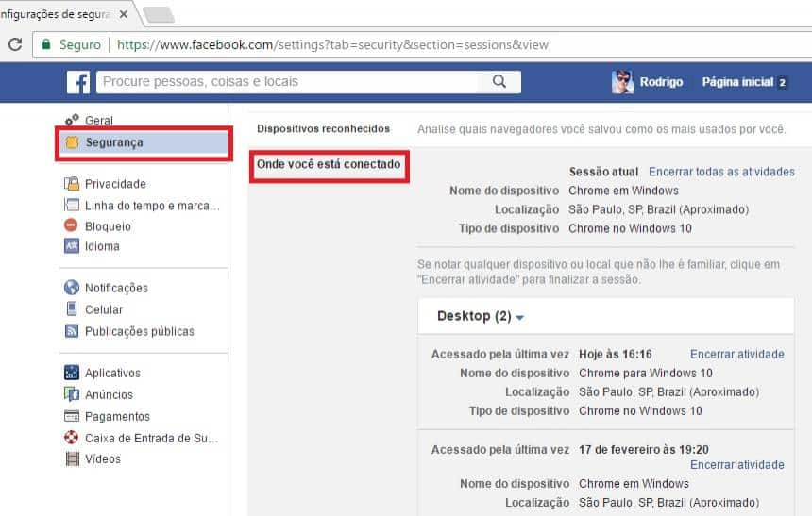Screen dimensions: 812x516
Task: Click the Publicações públicas feed icon
Action: pos(72,331)
